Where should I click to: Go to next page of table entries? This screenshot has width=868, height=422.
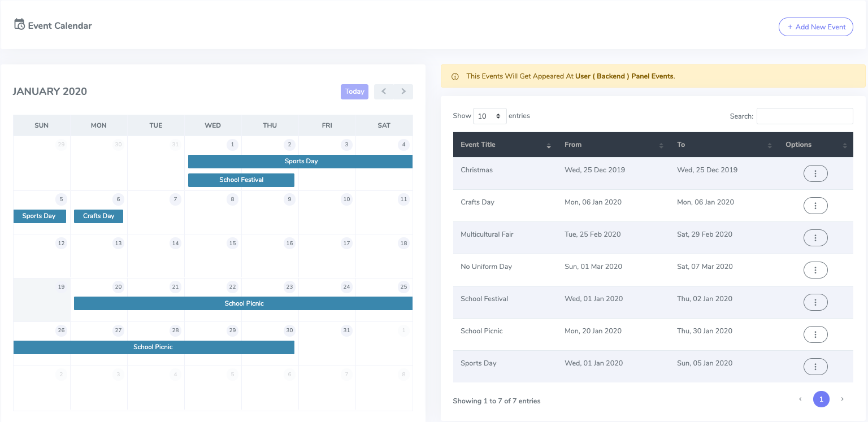pyautogui.click(x=842, y=399)
